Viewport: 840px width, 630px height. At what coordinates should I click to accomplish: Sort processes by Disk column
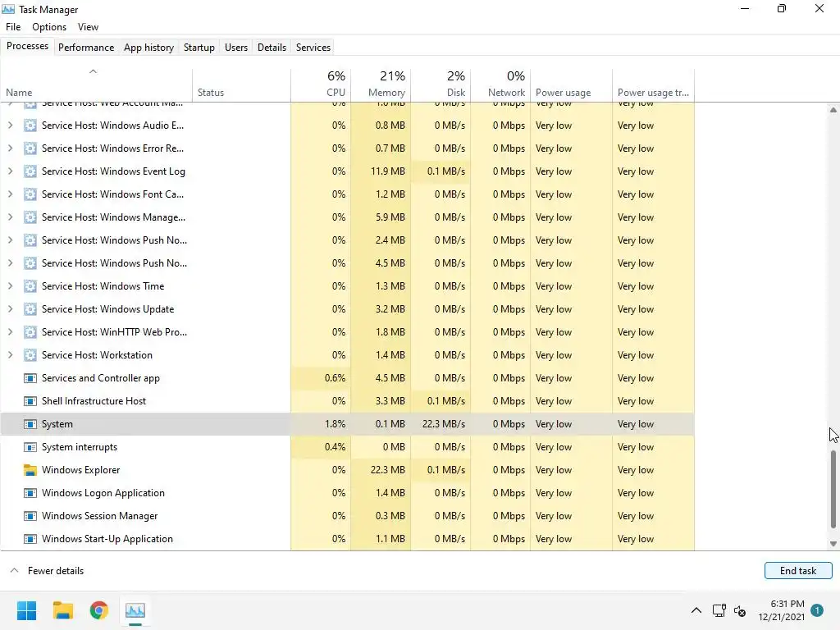pos(441,84)
